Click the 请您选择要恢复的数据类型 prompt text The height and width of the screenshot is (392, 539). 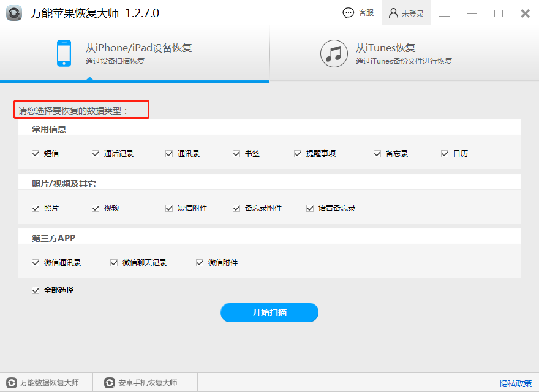click(x=73, y=111)
